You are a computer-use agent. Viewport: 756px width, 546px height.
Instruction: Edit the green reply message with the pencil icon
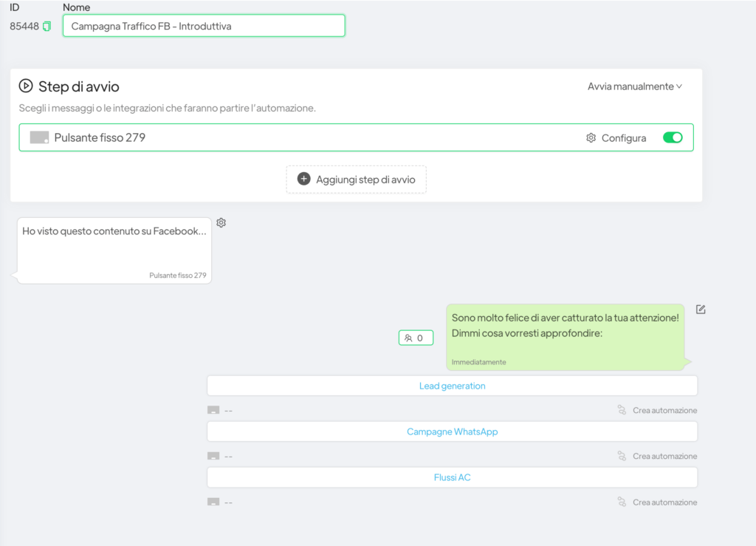701,310
